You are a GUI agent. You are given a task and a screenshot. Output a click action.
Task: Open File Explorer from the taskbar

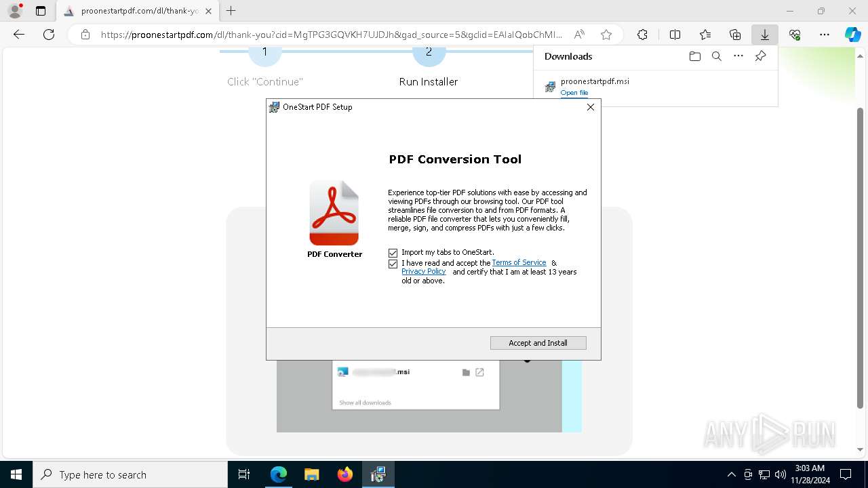pyautogui.click(x=312, y=474)
